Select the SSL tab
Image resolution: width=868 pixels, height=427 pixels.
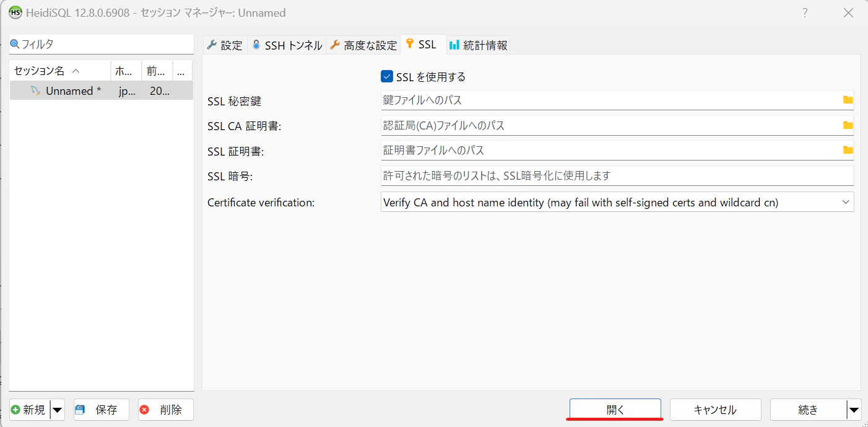422,45
